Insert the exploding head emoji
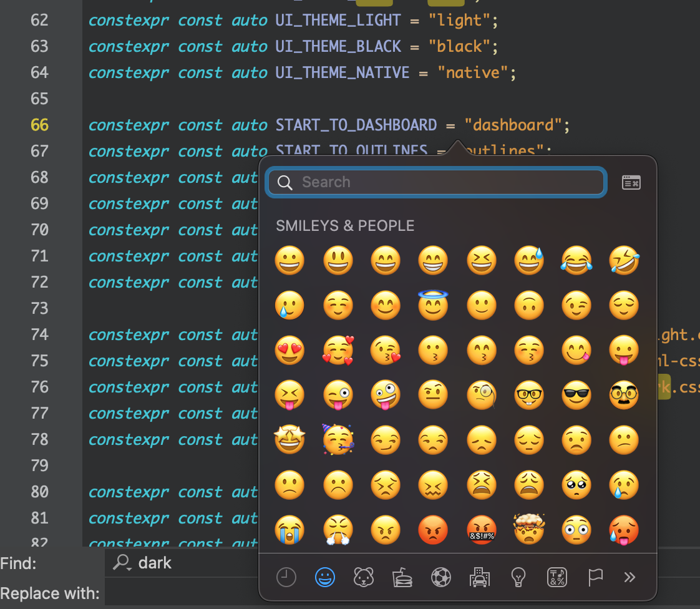 529,529
